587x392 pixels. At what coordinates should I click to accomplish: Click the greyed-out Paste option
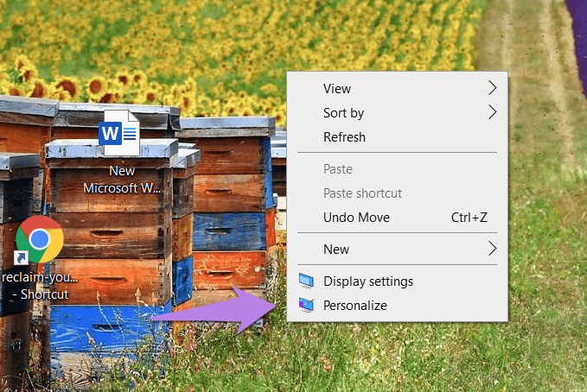coord(338,169)
